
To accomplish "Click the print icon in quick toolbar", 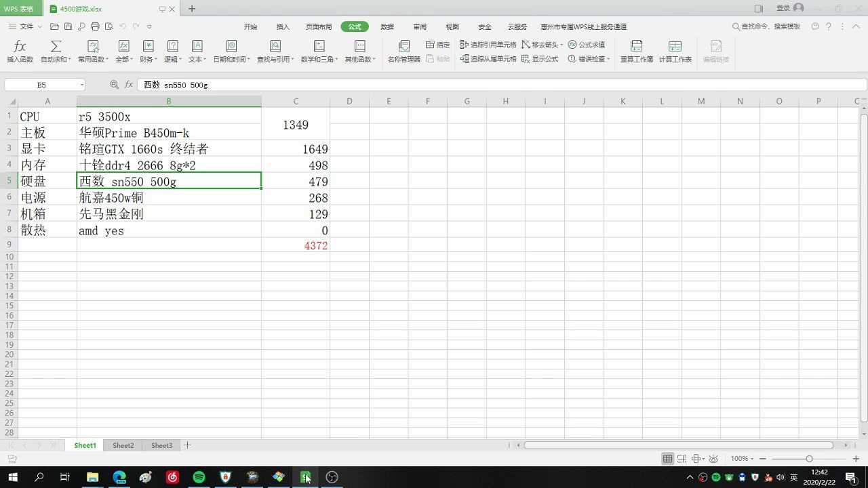I will (x=95, y=26).
